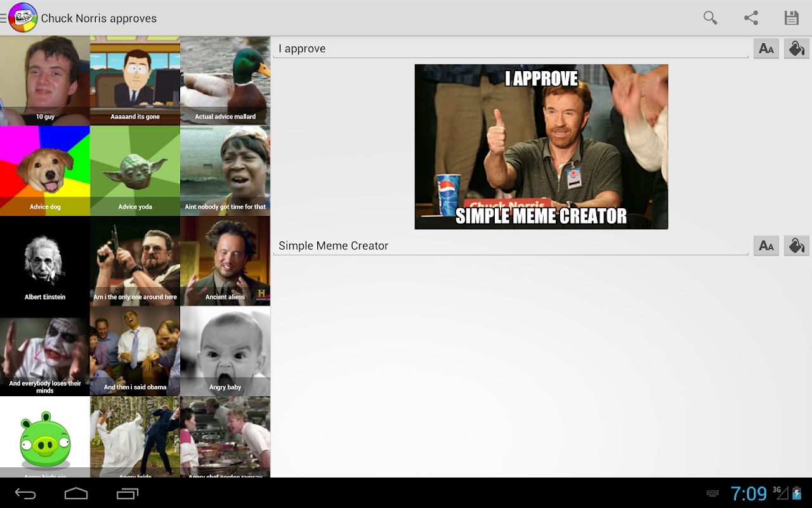Image resolution: width=812 pixels, height=508 pixels.
Task: Edit the top text field 'I approve'
Action: [x=511, y=49]
